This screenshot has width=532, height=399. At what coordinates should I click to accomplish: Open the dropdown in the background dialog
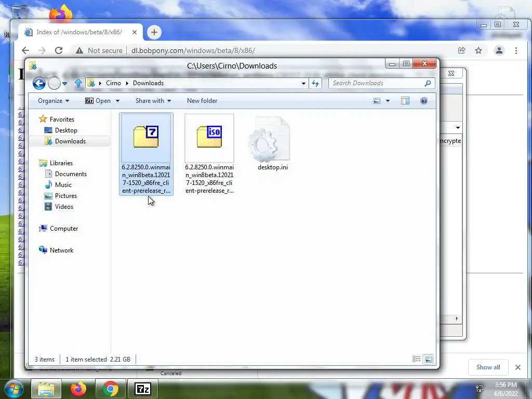(458, 128)
